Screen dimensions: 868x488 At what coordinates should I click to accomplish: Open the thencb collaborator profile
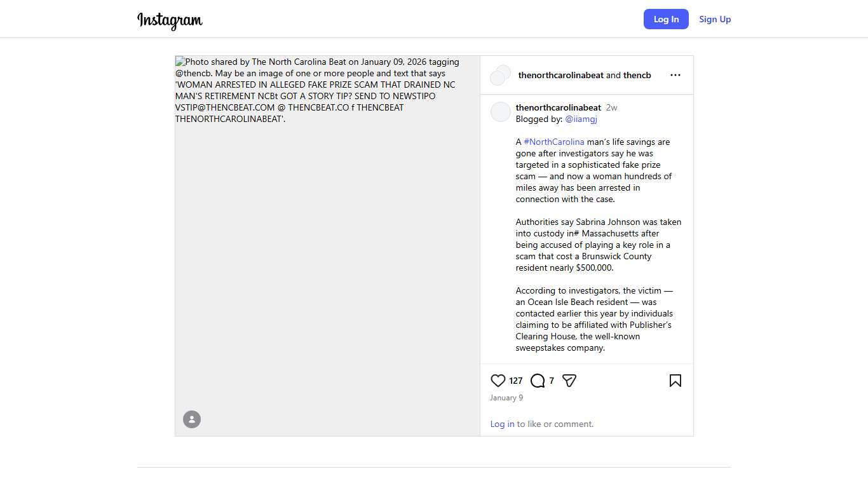pyautogui.click(x=637, y=75)
